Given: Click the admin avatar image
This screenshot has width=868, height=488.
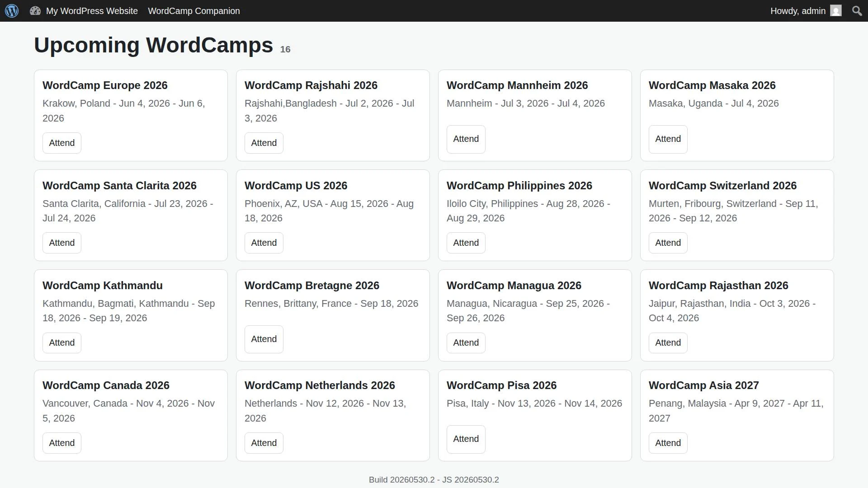Looking at the screenshot, I should click(836, 11).
